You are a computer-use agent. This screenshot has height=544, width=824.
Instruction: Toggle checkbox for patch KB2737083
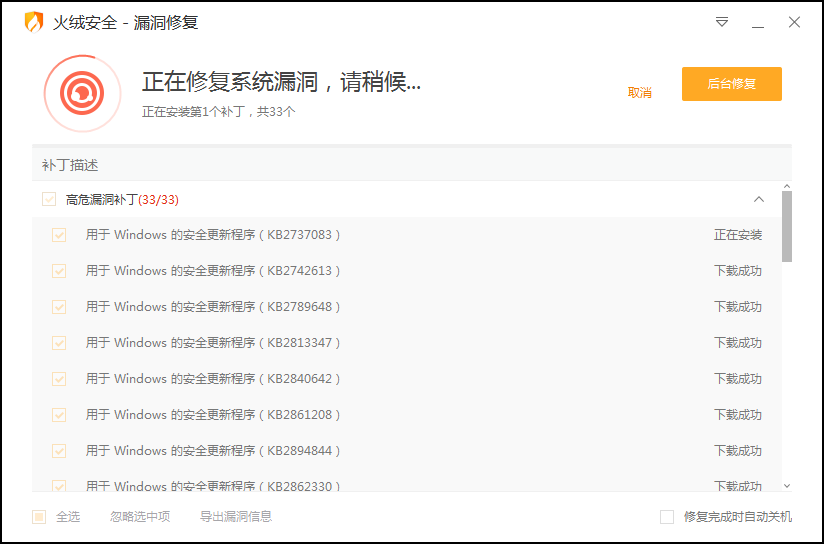(59, 235)
